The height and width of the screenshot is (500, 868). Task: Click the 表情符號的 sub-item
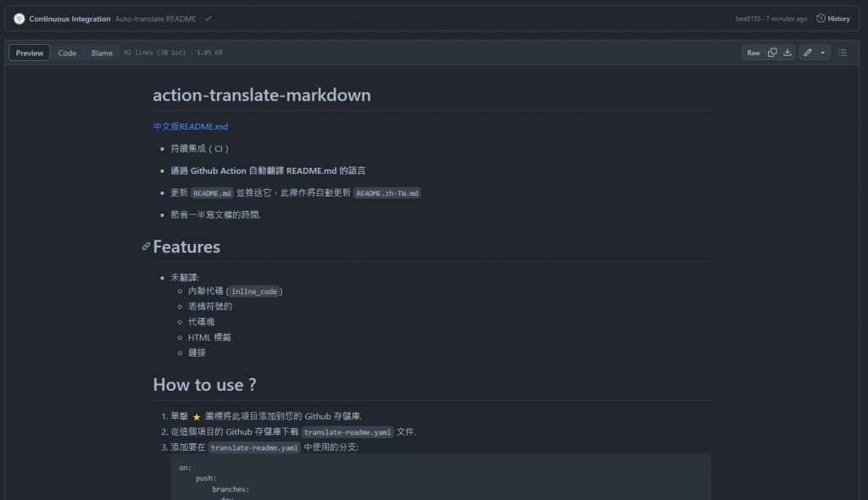[210, 306]
